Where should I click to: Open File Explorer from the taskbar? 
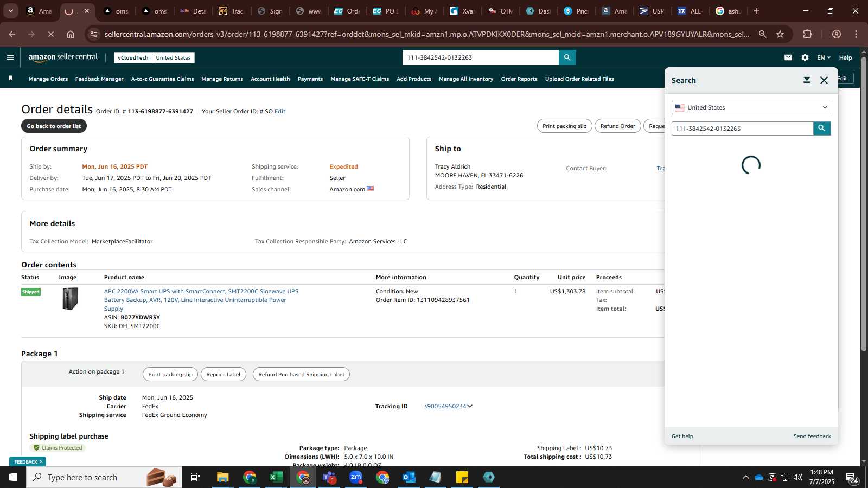(222, 477)
